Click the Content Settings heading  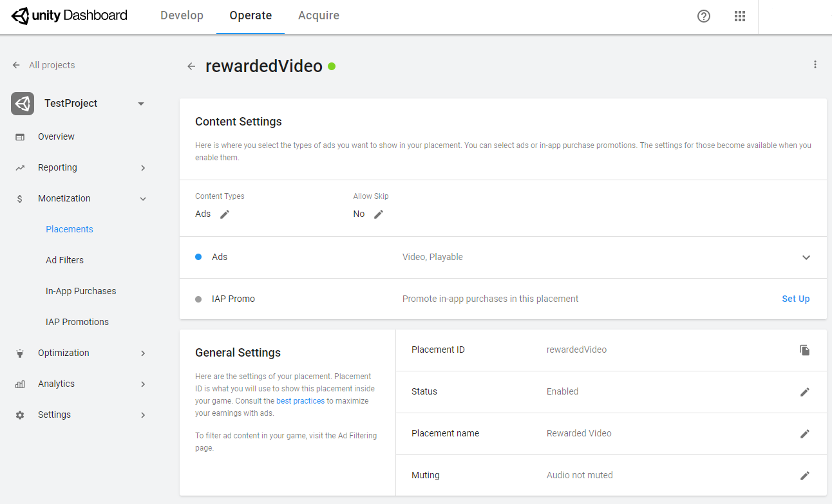(238, 122)
